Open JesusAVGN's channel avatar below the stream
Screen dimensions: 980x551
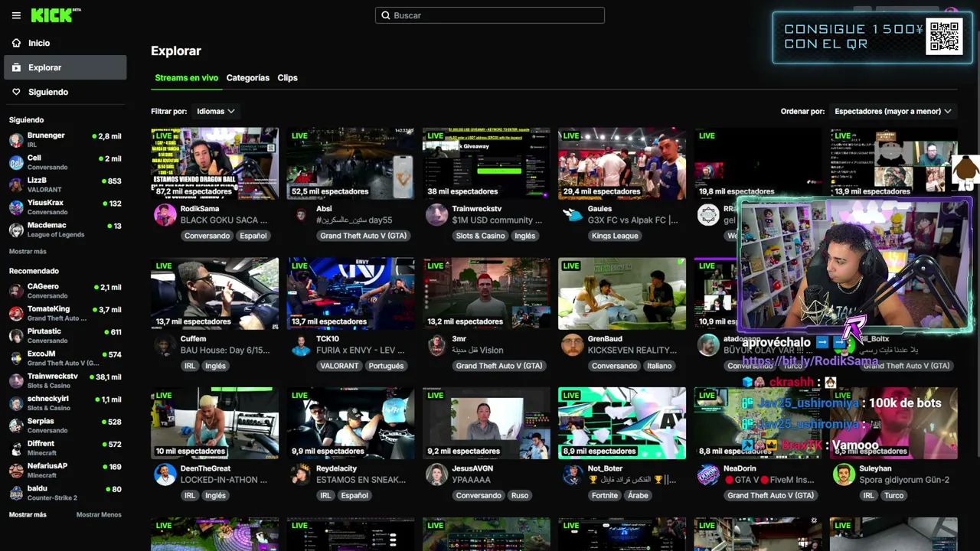[x=437, y=474]
